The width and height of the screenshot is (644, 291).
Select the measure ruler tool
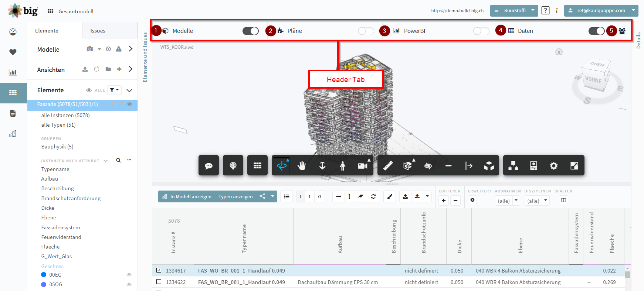388,166
